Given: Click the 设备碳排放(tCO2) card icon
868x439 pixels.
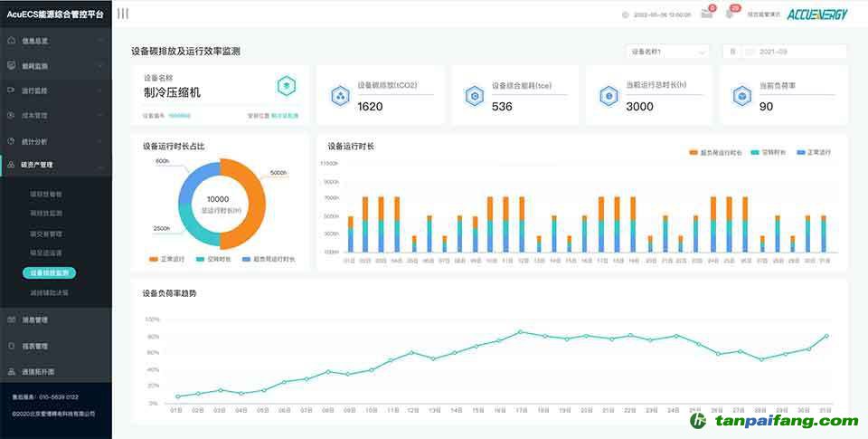Looking at the screenshot, I should point(340,96).
